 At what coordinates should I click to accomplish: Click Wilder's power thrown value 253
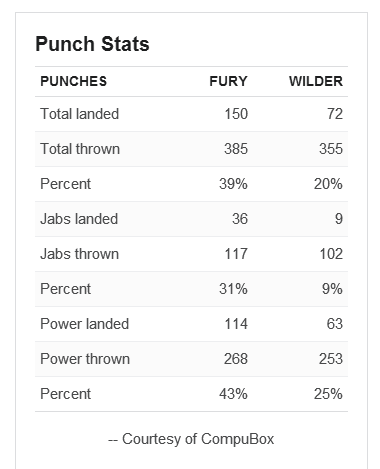click(x=331, y=359)
